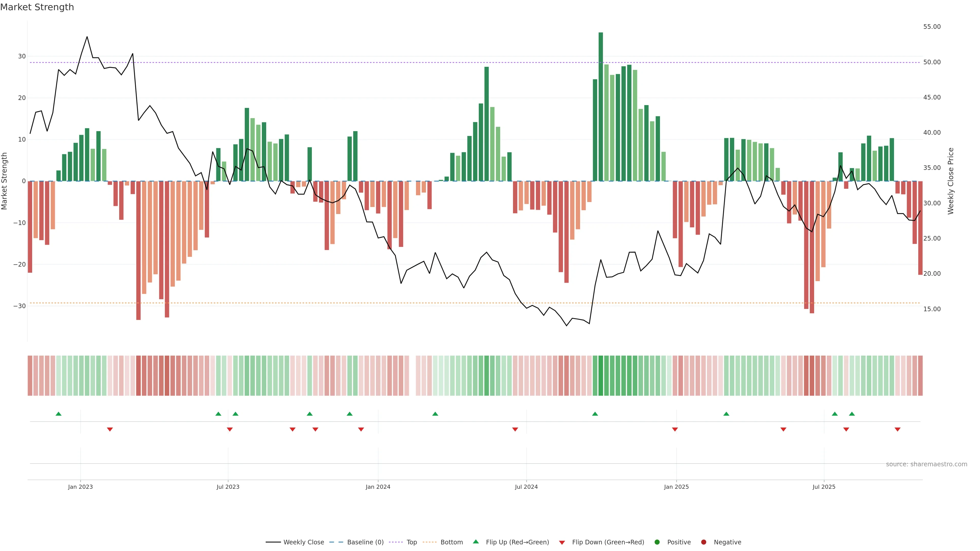
Task: Click the Flip Down red triangle legend icon
Action: coord(562,543)
